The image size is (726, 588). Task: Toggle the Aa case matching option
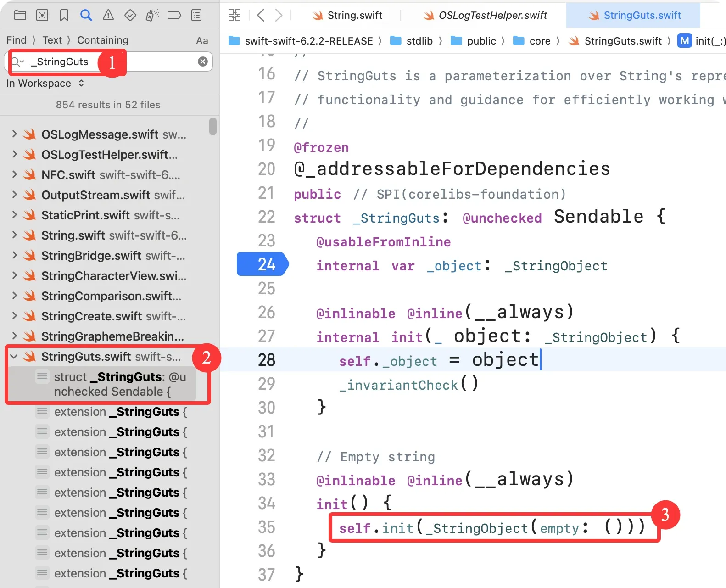pos(202,40)
